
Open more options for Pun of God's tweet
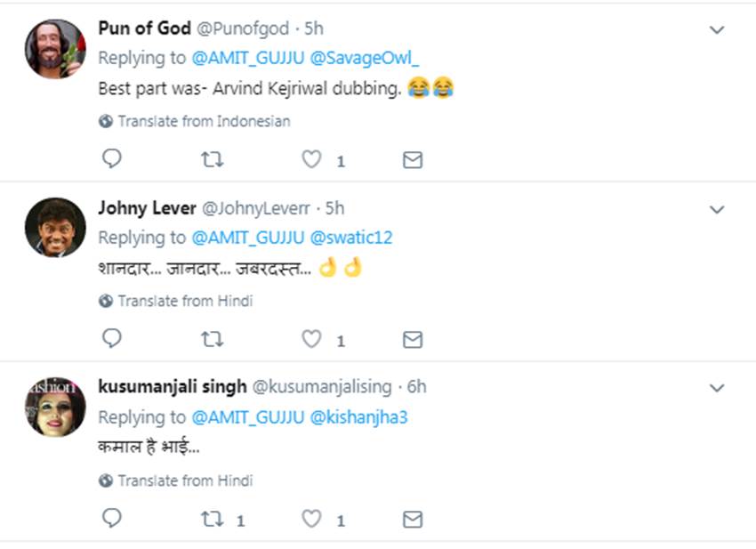click(x=717, y=30)
